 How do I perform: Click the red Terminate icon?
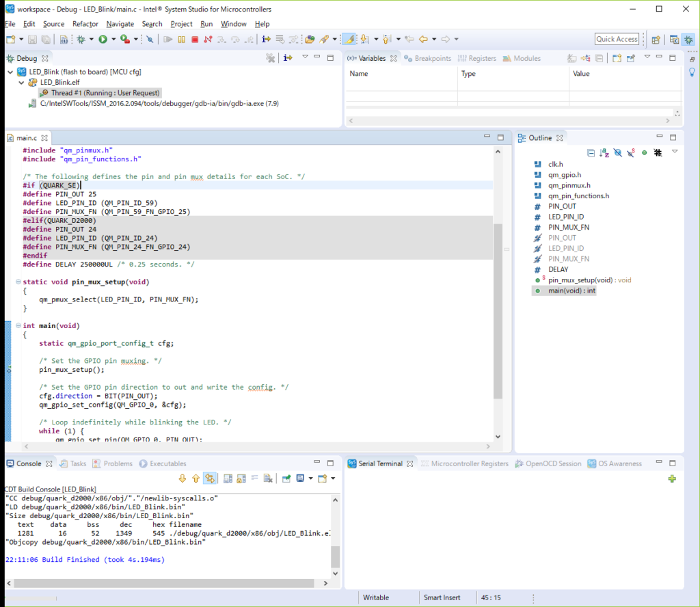(195, 39)
